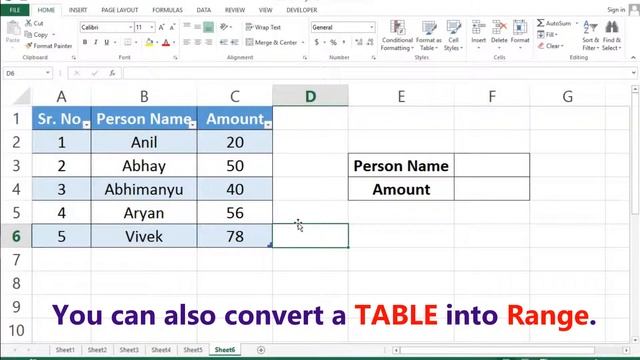Toggle Underline formatting
The height and width of the screenshot is (360, 640).
click(107, 42)
